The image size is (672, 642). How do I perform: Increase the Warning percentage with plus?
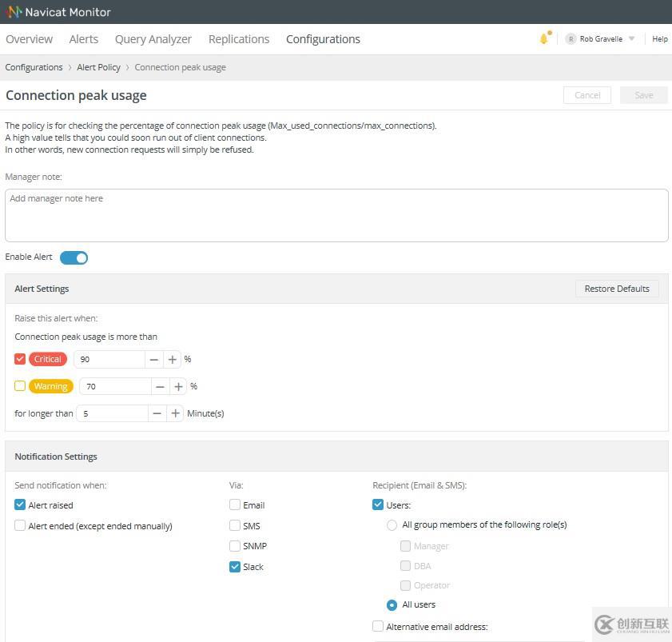click(x=178, y=386)
